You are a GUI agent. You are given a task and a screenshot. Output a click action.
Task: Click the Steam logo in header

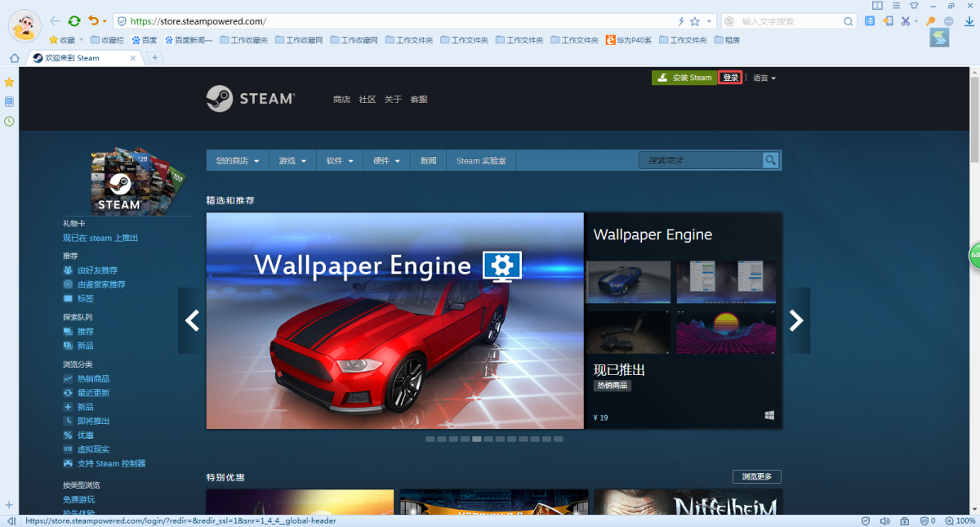250,99
